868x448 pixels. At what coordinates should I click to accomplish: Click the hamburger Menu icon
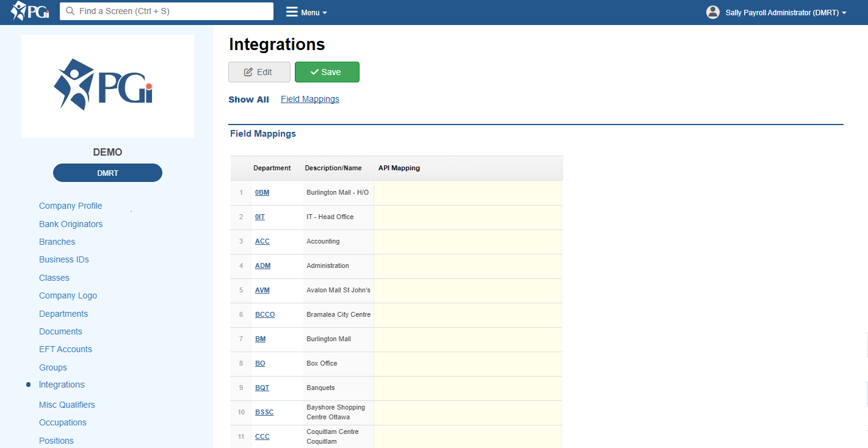click(292, 12)
